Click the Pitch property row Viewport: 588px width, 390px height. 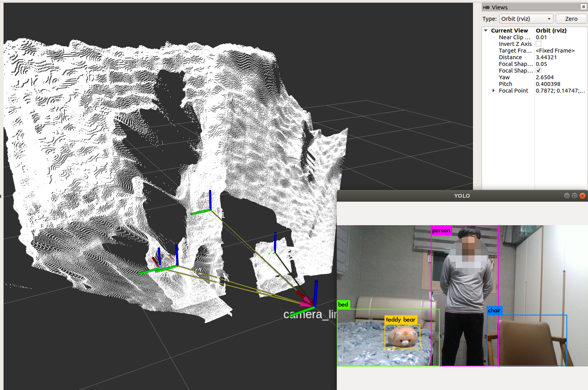tap(506, 84)
